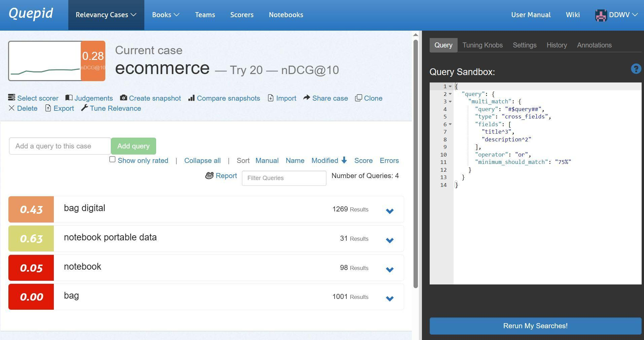This screenshot has height=340, width=644.
Task: Click Rerun My Searches button
Action: click(535, 326)
